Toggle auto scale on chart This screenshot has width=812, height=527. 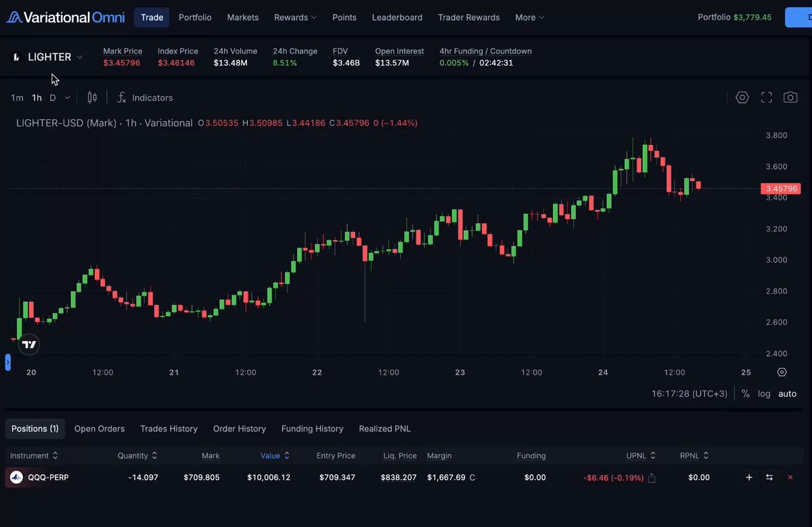(787, 394)
